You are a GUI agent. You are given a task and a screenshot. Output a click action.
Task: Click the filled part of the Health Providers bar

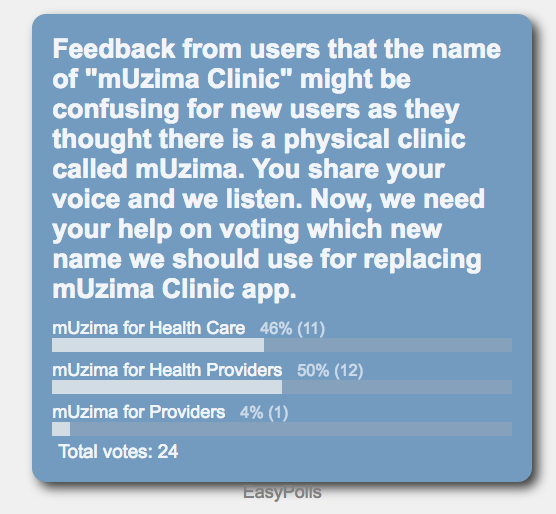(167, 387)
